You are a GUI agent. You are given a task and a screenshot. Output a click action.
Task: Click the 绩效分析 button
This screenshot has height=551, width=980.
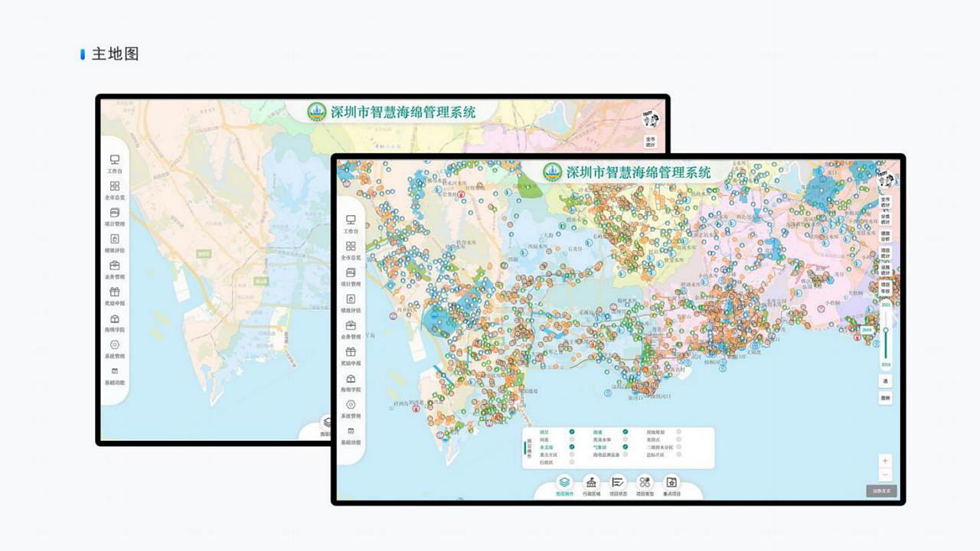click(x=886, y=236)
